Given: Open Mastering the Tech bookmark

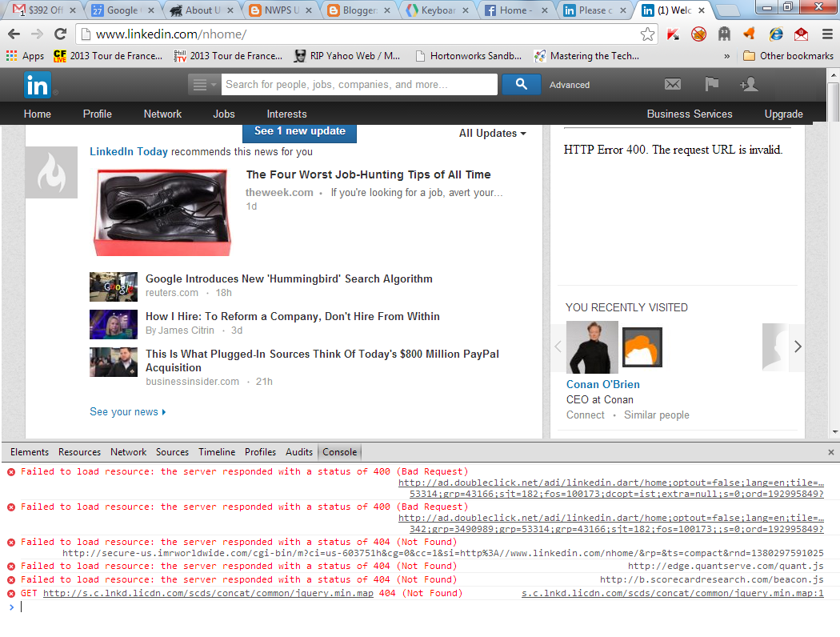Looking at the screenshot, I should pyautogui.click(x=586, y=56).
